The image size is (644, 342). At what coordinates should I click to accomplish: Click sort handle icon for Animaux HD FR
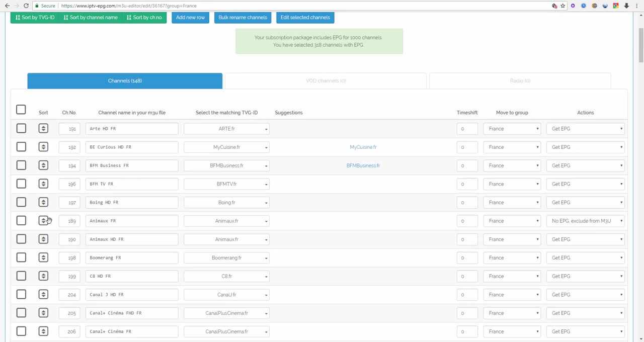(x=43, y=239)
